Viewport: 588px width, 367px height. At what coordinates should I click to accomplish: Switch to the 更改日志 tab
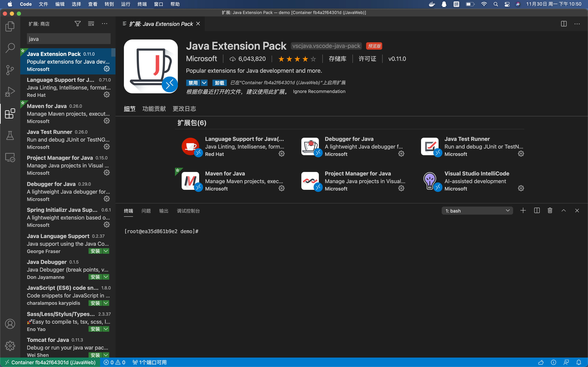[184, 109]
